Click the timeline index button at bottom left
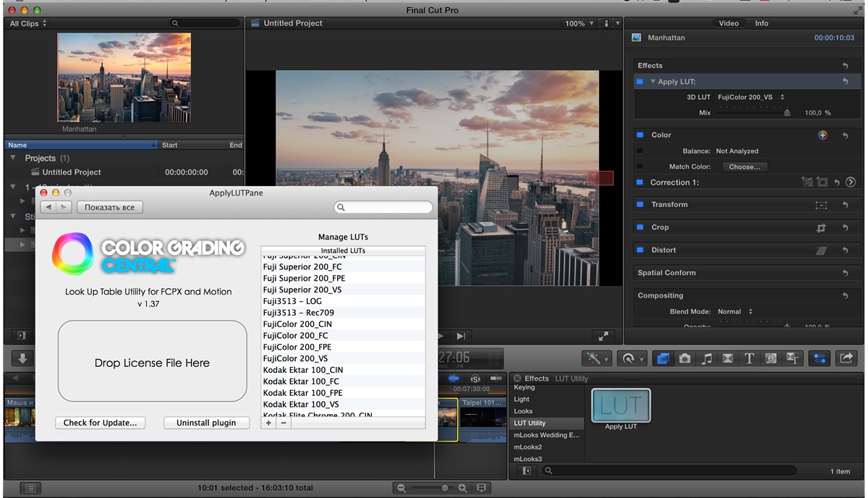Image resolution: width=868 pixels, height=498 pixels. [30, 488]
